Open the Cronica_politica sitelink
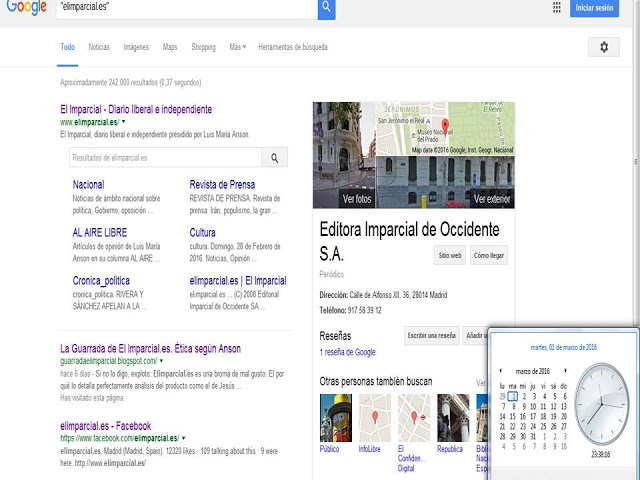This screenshot has width=640, height=480. (101, 281)
